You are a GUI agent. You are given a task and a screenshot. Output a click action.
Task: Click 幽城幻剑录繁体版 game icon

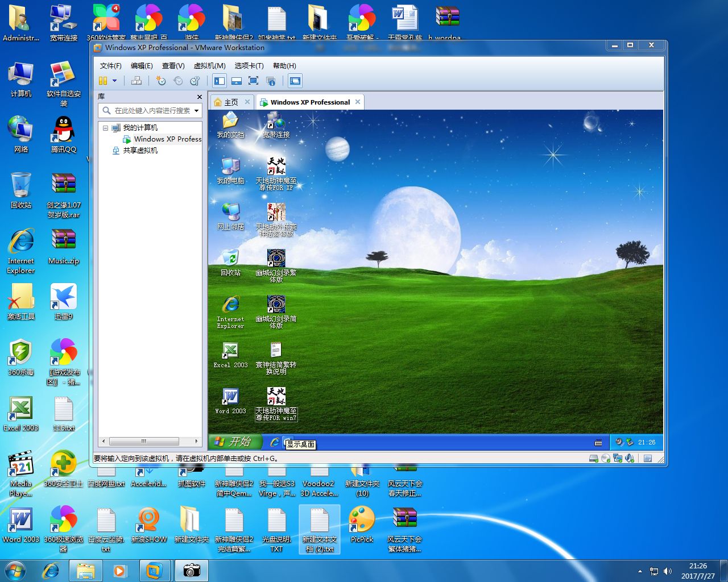click(276, 265)
